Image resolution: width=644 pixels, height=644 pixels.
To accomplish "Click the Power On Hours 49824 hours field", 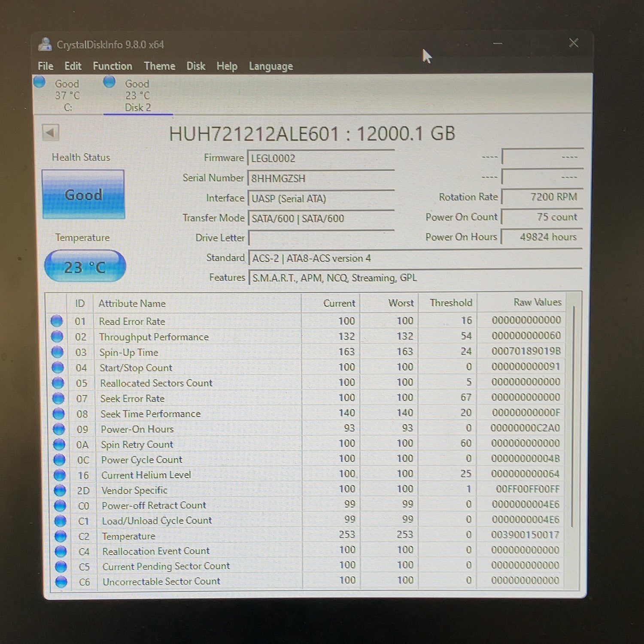I will click(x=542, y=237).
